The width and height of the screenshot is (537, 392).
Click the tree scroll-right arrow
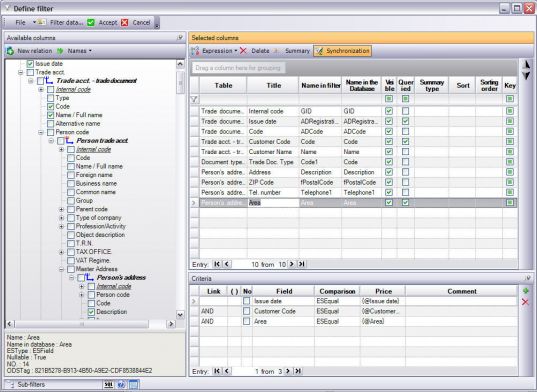point(171,324)
